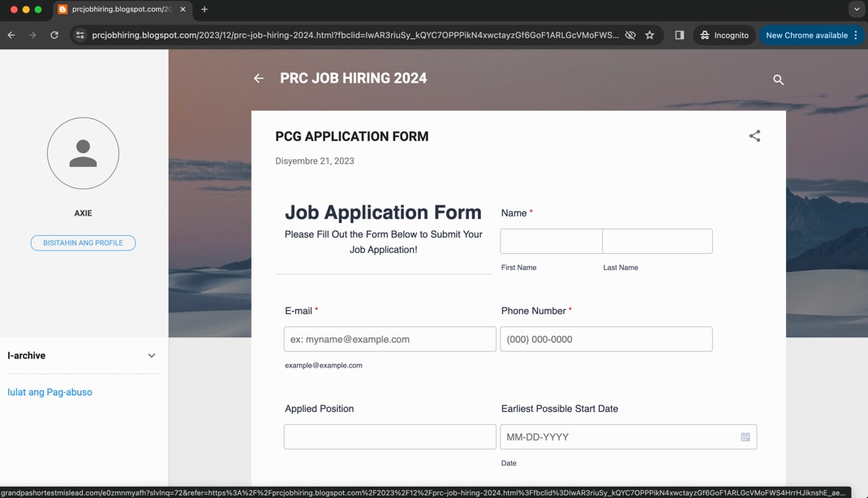Expand the I-archive section chevron
The height and width of the screenshot is (498, 868).
point(152,356)
